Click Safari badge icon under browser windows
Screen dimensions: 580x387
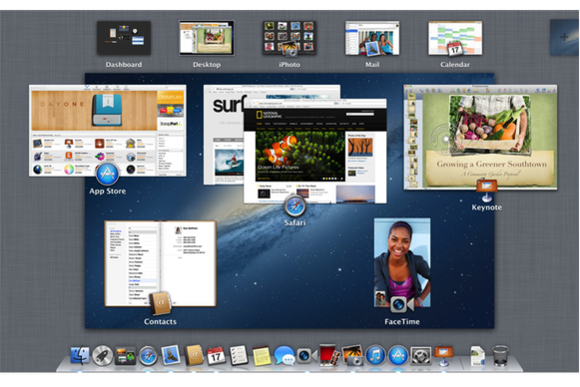click(295, 206)
